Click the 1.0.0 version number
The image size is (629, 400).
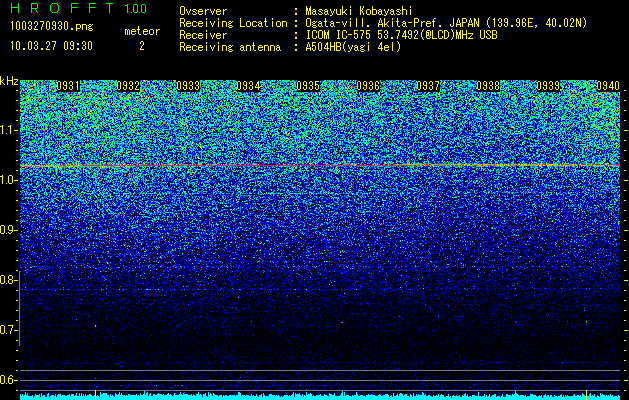(135, 9)
